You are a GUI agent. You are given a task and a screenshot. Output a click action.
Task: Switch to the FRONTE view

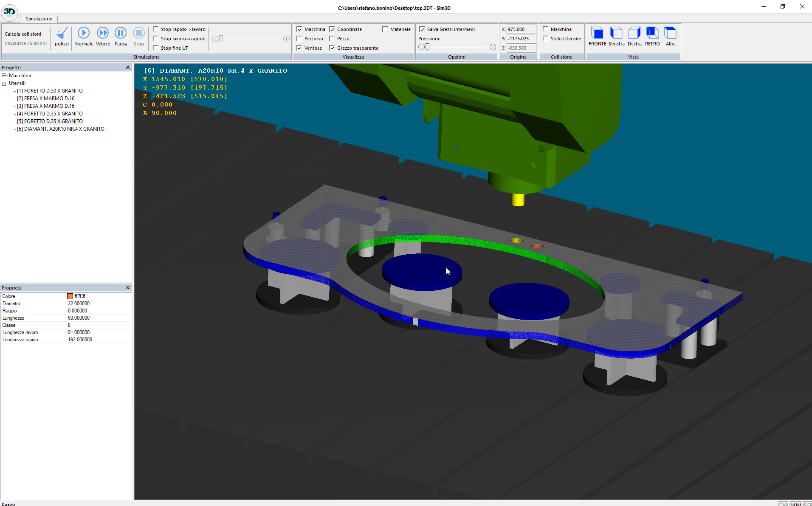click(597, 33)
